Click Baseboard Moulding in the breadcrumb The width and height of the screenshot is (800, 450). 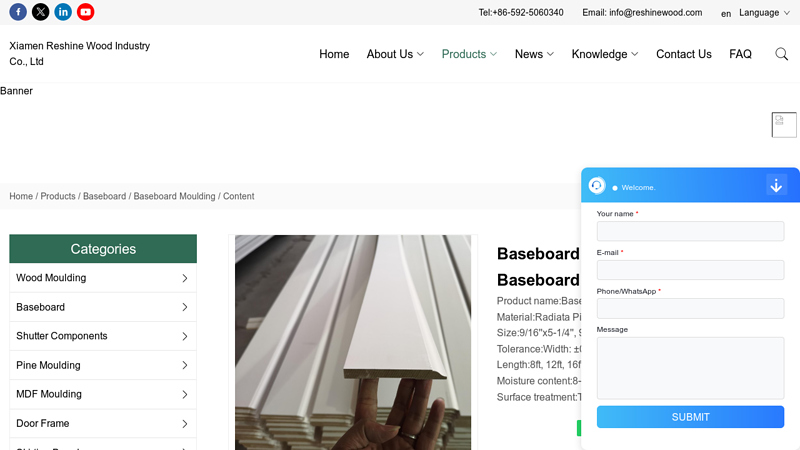(x=174, y=196)
